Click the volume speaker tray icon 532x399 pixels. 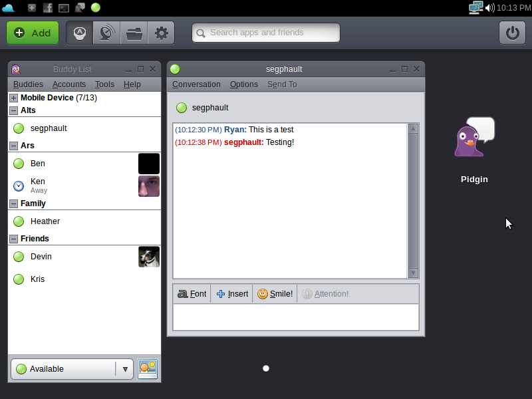tap(489, 7)
